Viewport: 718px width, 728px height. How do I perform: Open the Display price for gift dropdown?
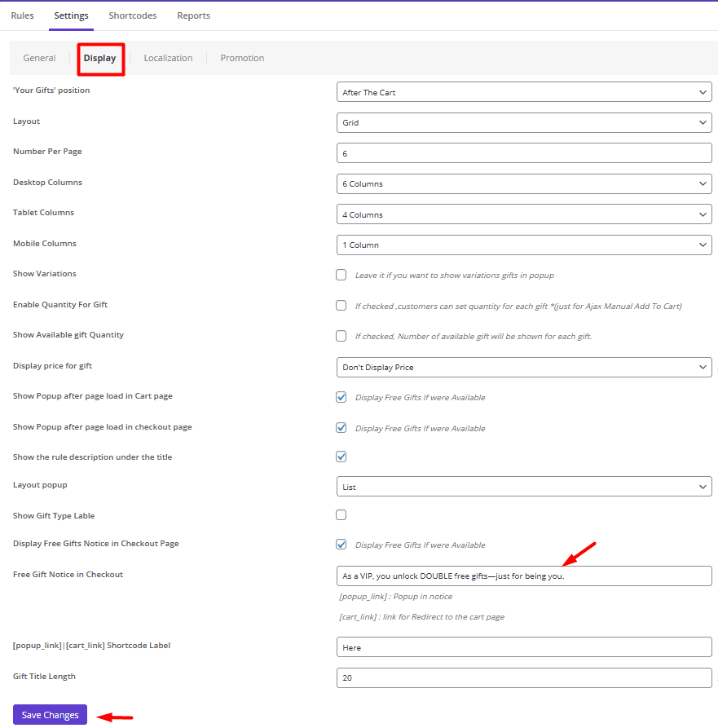[524, 367]
